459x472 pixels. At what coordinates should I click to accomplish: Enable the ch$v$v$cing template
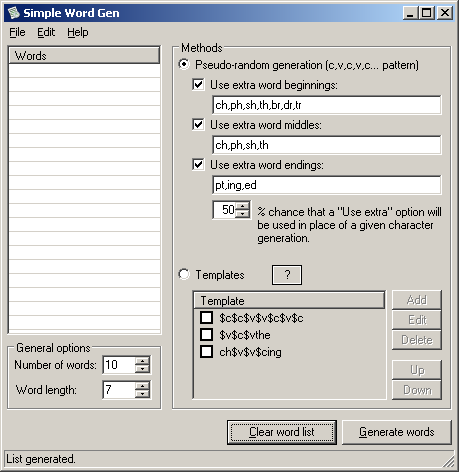206,351
